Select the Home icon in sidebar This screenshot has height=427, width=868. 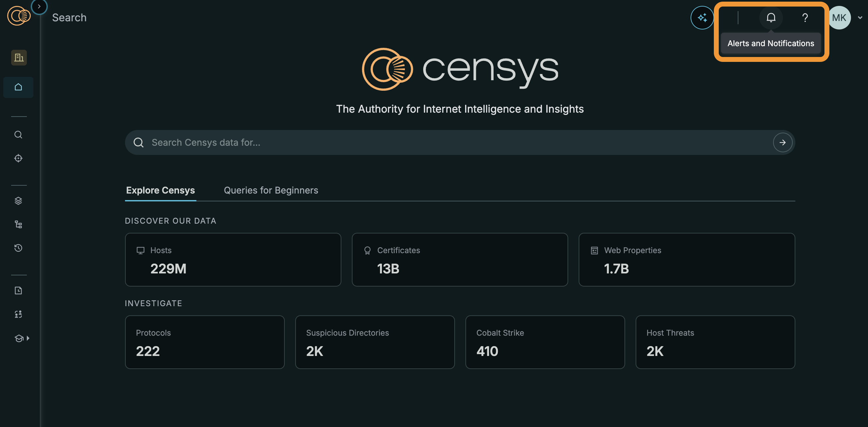coord(18,87)
